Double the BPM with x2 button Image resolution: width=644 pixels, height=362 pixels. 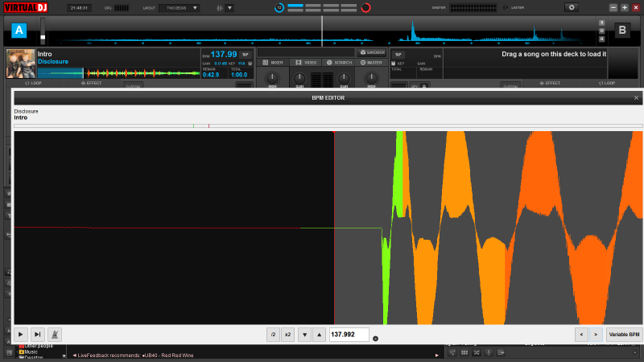click(x=288, y=335)
